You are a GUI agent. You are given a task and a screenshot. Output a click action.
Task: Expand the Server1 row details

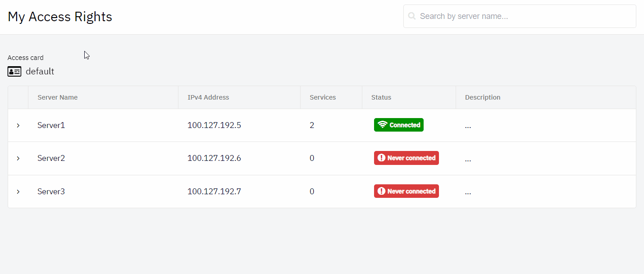(18, 125)
